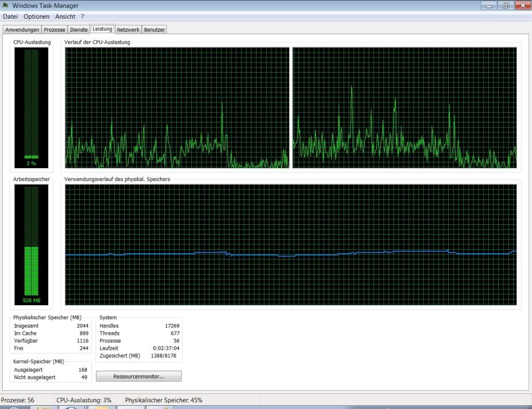532x409 pixels.
Task: Open the Ansicht menu
Action: [65, 17]
